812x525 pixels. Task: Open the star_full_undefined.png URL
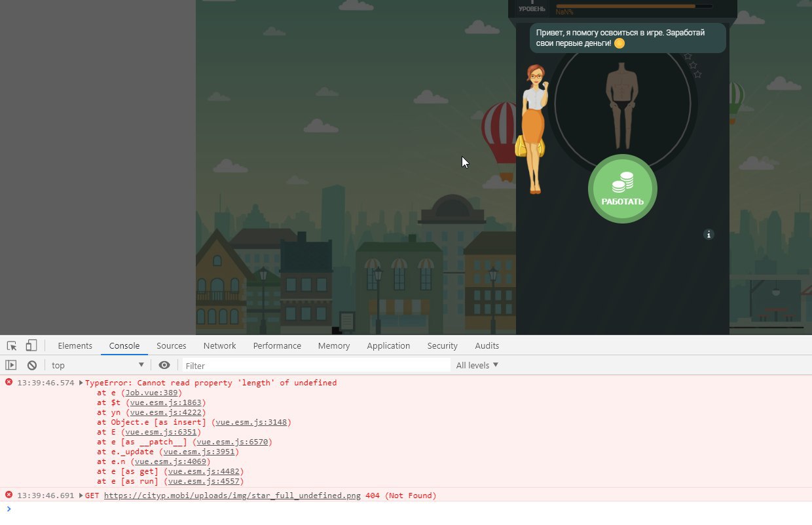[x=232, y=496]
